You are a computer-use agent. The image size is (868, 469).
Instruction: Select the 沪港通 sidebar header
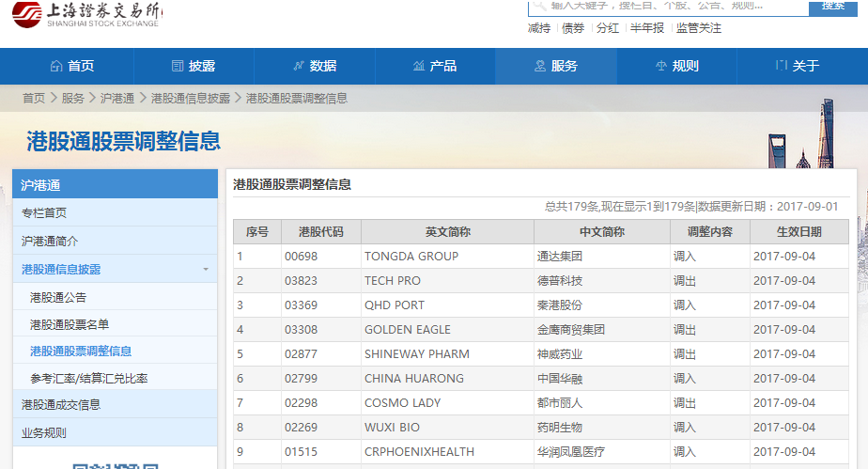pos(116,184)
